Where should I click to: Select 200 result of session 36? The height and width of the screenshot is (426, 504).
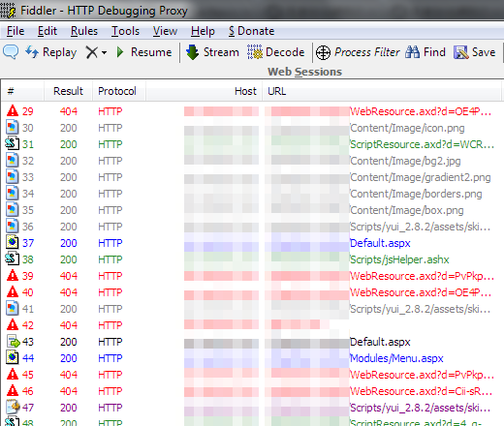coord(69,227)
